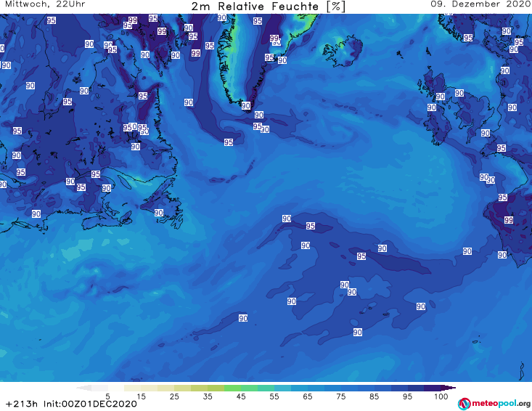This screenshot has width=532, height=411.
Task: Click the '09. Dezember 2020' date text
Action: [480, 4]
